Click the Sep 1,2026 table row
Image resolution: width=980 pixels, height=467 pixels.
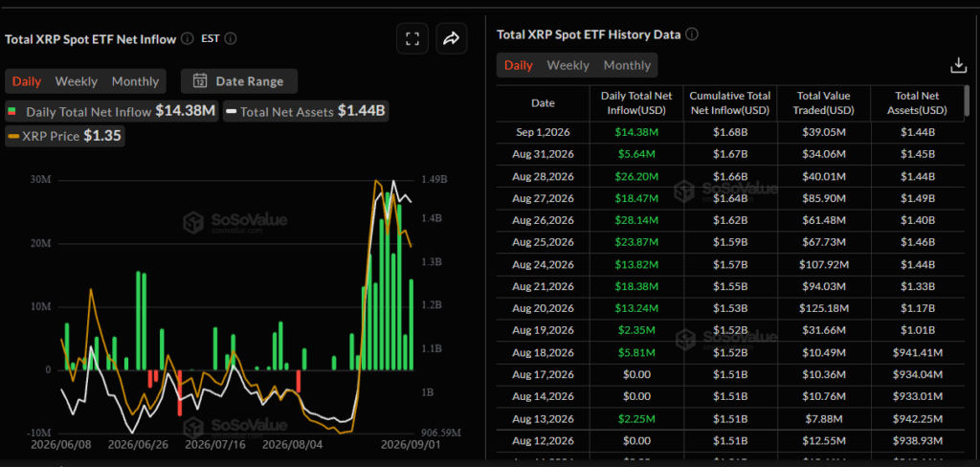[x=730, y=132]
